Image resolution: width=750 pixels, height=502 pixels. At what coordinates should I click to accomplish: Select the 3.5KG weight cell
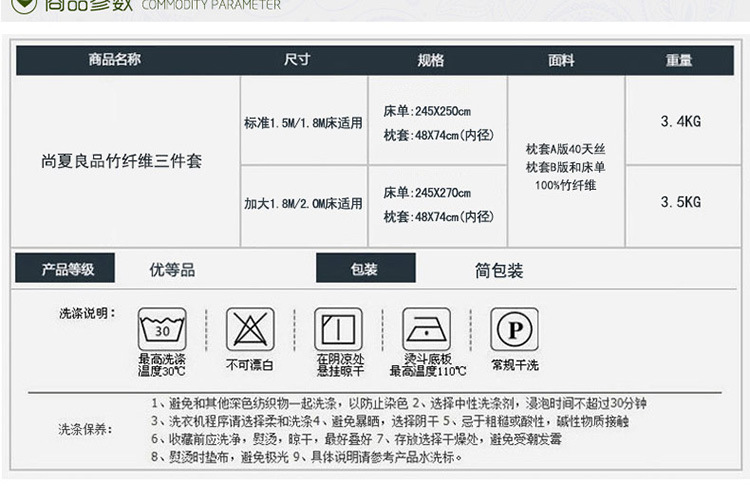tap(681, 202)
